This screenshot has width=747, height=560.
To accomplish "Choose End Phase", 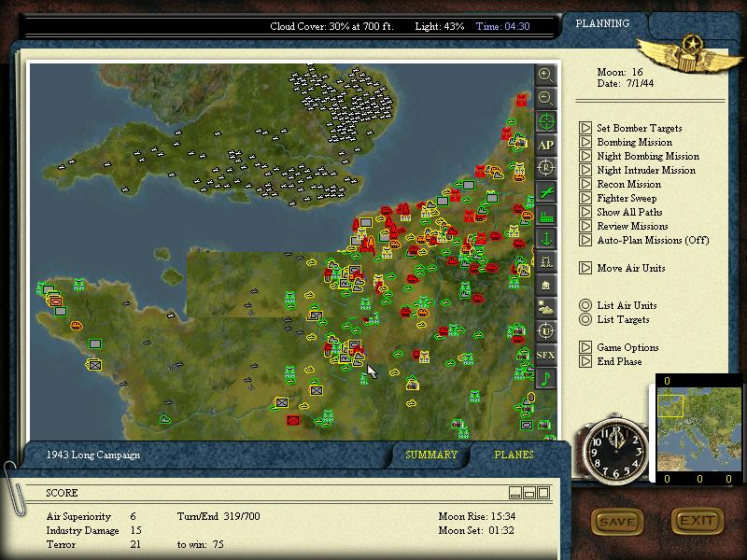I will pyautogui.click(x=585, y=361).
